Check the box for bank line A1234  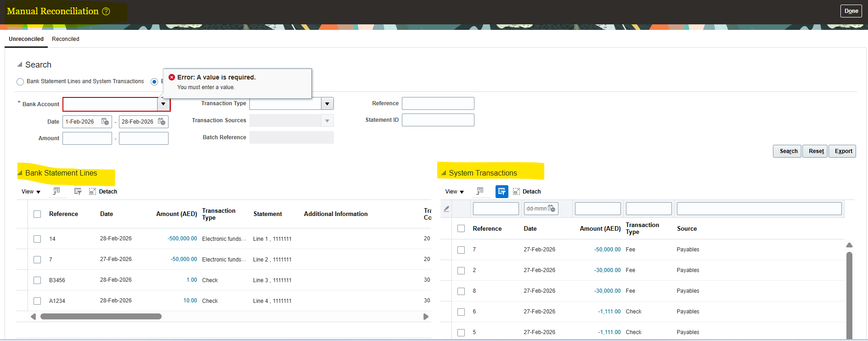coord(37,301)
